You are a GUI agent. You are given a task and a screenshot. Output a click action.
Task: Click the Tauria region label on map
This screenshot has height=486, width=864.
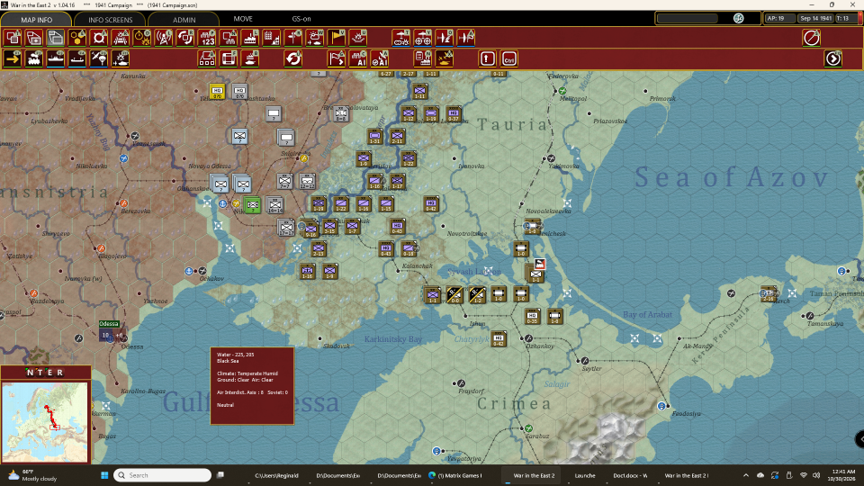(x=513, y=125)
